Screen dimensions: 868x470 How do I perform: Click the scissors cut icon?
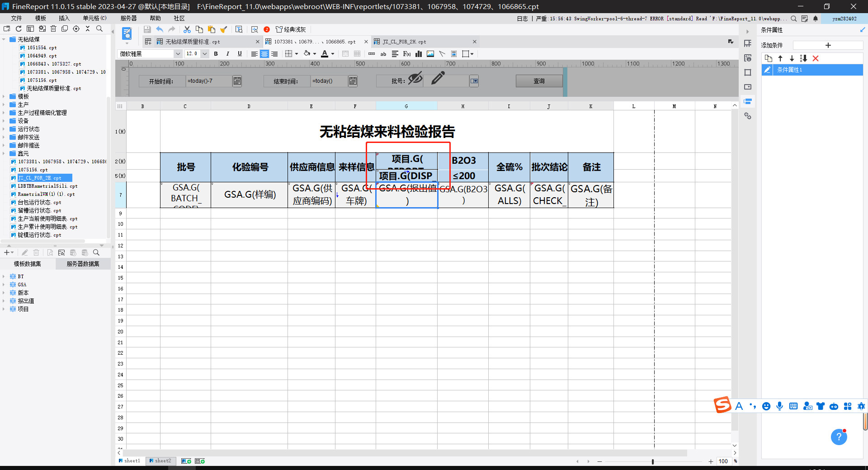click(x=187, y=29)
